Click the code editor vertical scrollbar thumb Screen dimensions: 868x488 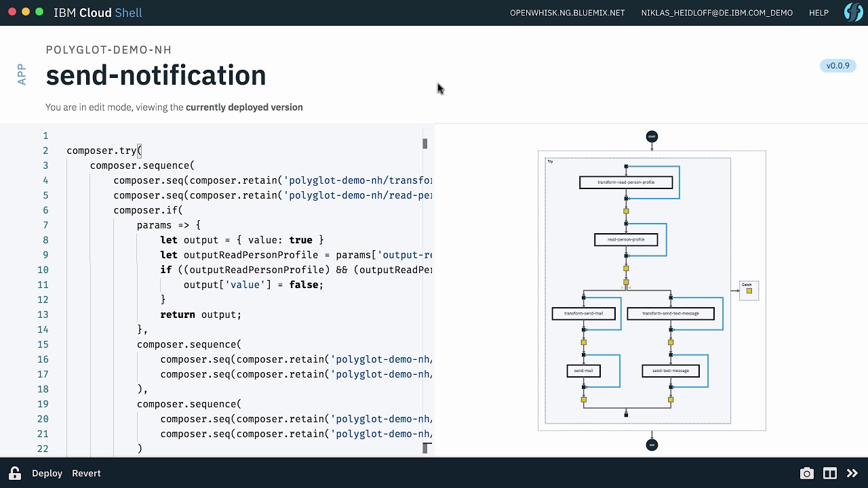click(x=425, y=143)
